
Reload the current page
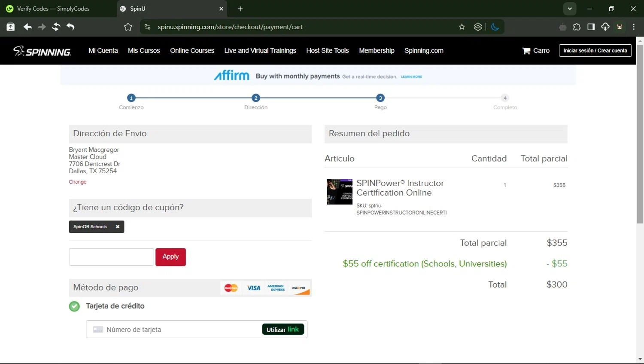(56, 27)
